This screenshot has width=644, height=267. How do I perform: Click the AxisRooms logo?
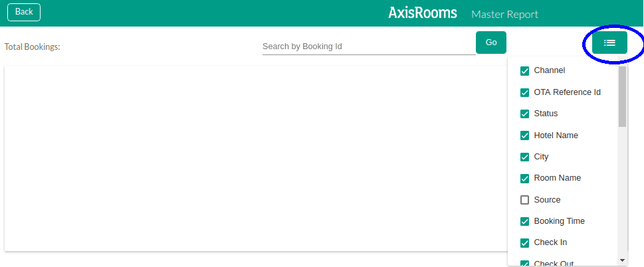click(423, 13)
